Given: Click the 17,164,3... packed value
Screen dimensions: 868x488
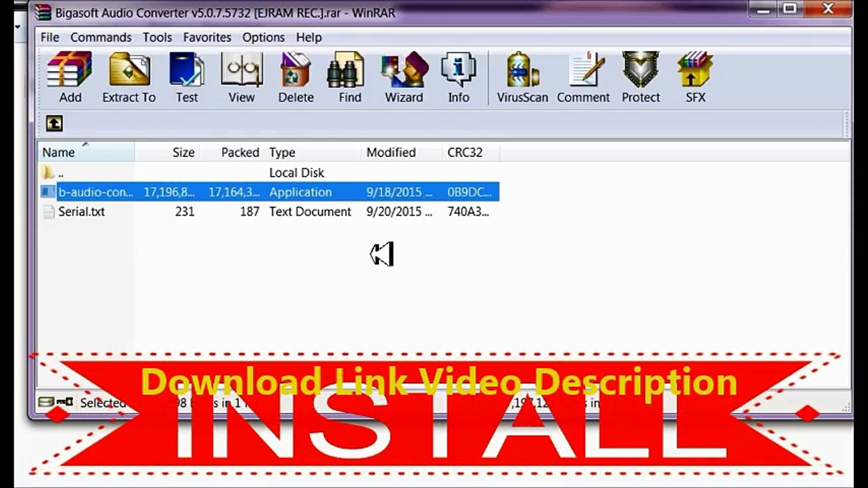Looking at the screenshot, I should [234, 192].
